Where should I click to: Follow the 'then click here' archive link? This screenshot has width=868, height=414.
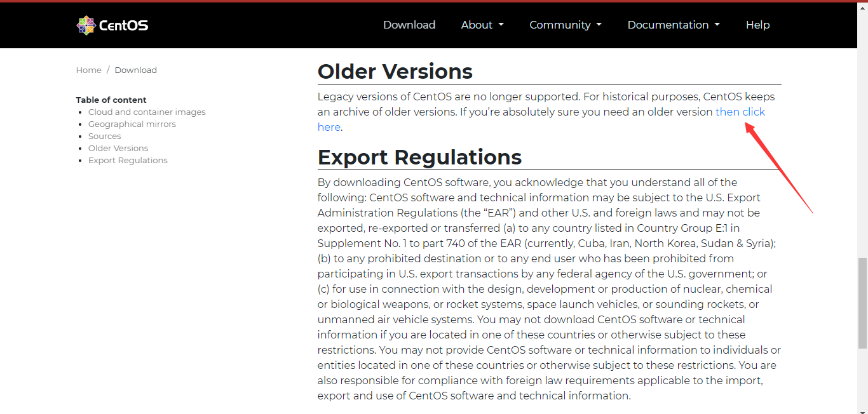[x=740, y=112]
